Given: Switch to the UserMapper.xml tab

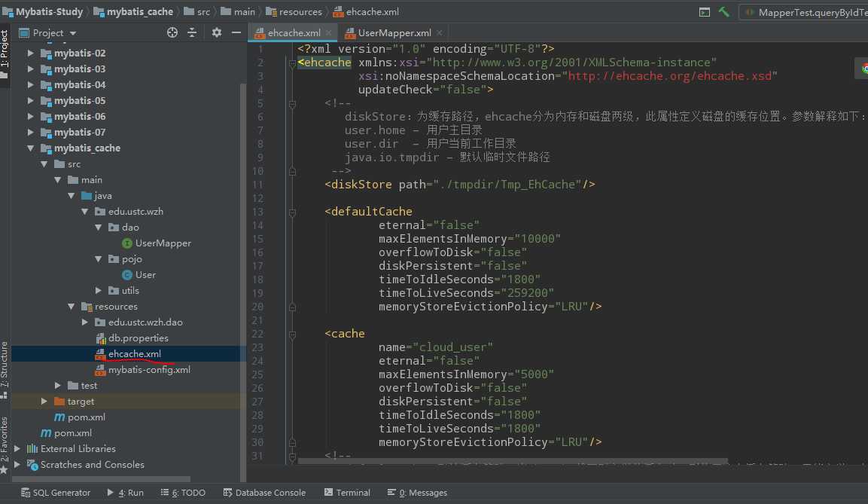Looking at the screenshot, I should coord(394,32).
